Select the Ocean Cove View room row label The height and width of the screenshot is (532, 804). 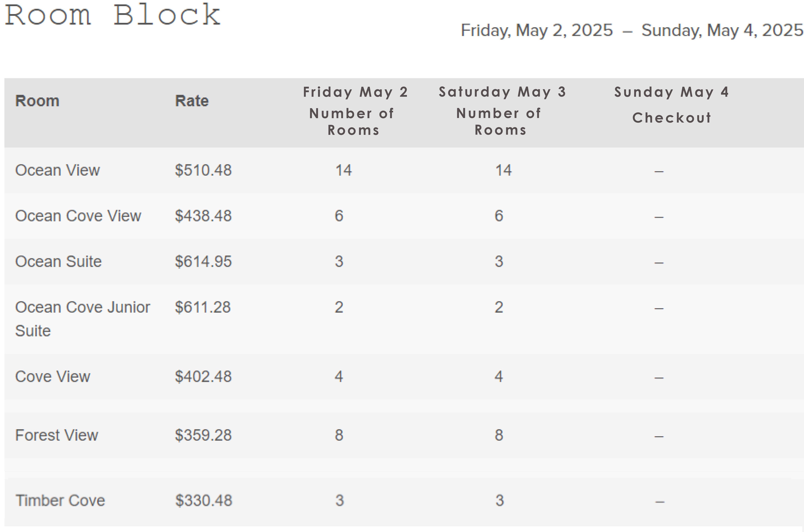(x=78, y=216)
